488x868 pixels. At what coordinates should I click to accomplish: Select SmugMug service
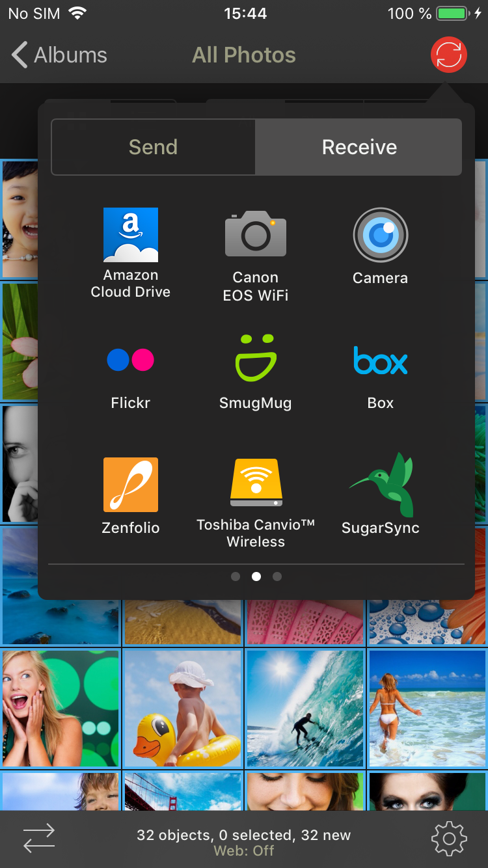point(256,372)
